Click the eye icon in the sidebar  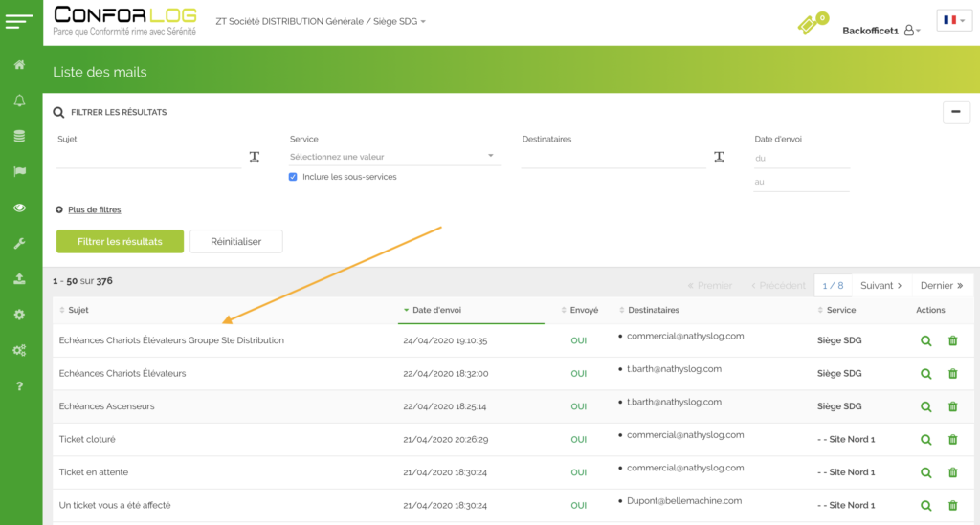(19, 208)
